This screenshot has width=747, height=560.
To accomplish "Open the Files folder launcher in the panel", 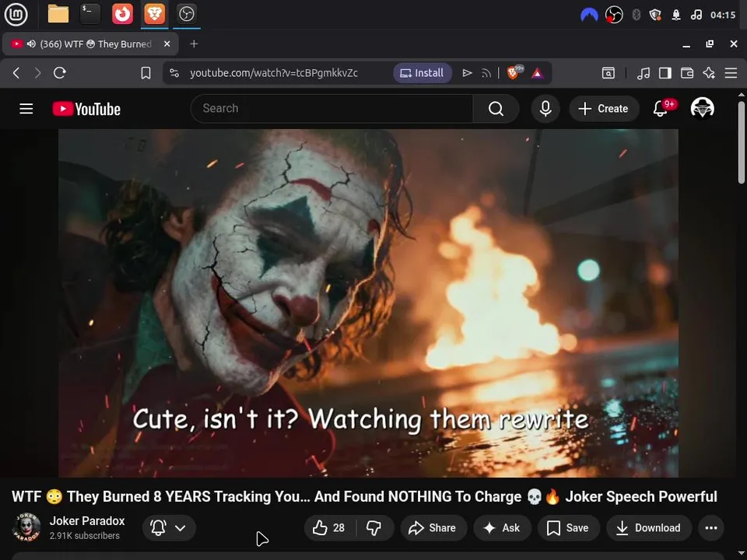I will (x=58, y=14).
